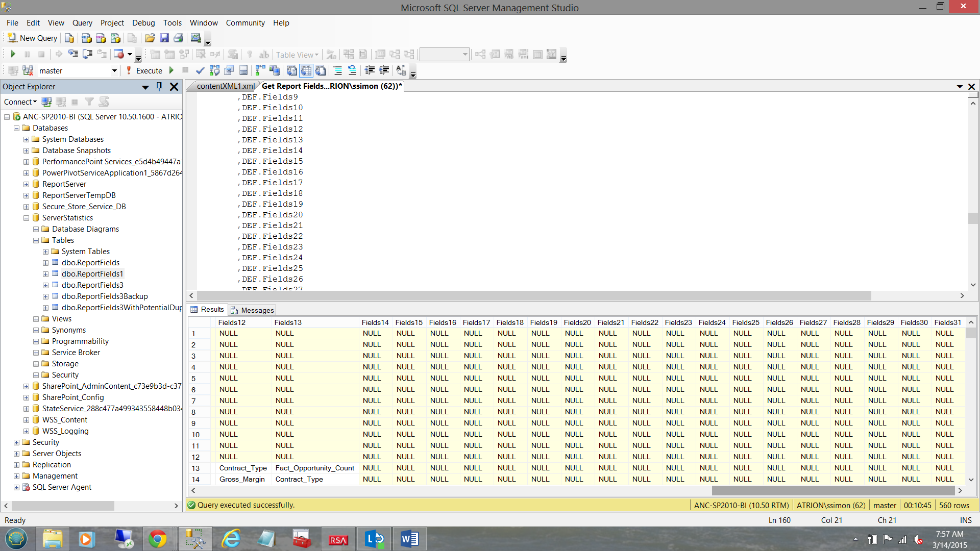Toggle Results to File mode
This screenshot has height=551, width=980.
[x=321, y=70]
